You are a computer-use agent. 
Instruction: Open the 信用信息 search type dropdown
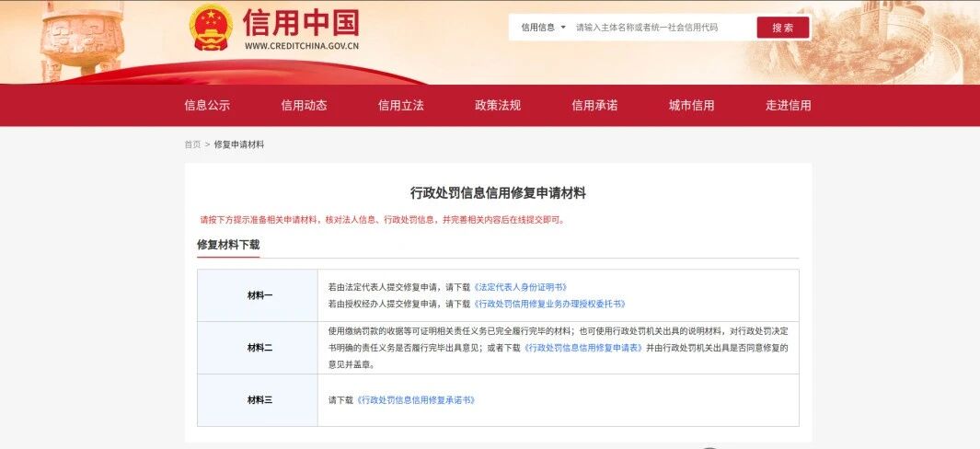[543, 28]
